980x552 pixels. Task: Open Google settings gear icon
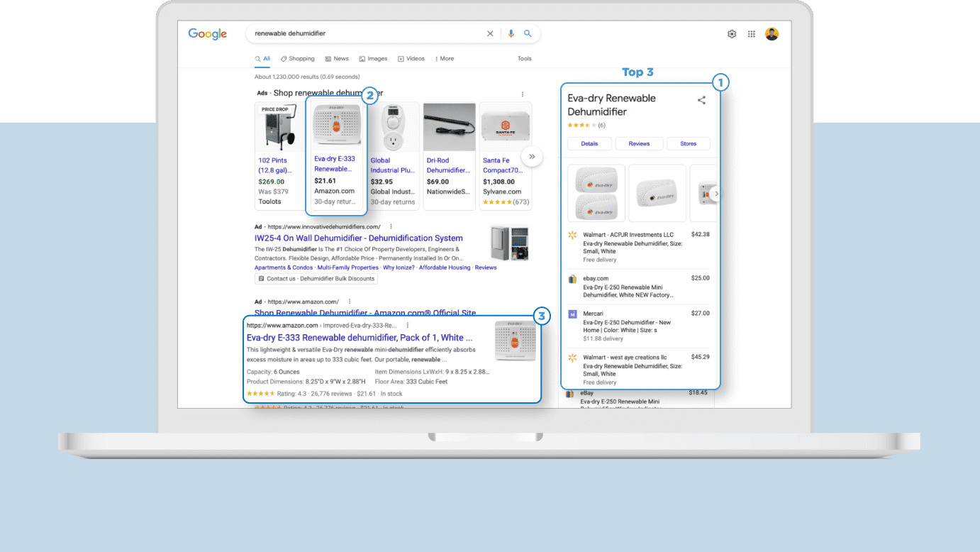(x=732, y=33)
